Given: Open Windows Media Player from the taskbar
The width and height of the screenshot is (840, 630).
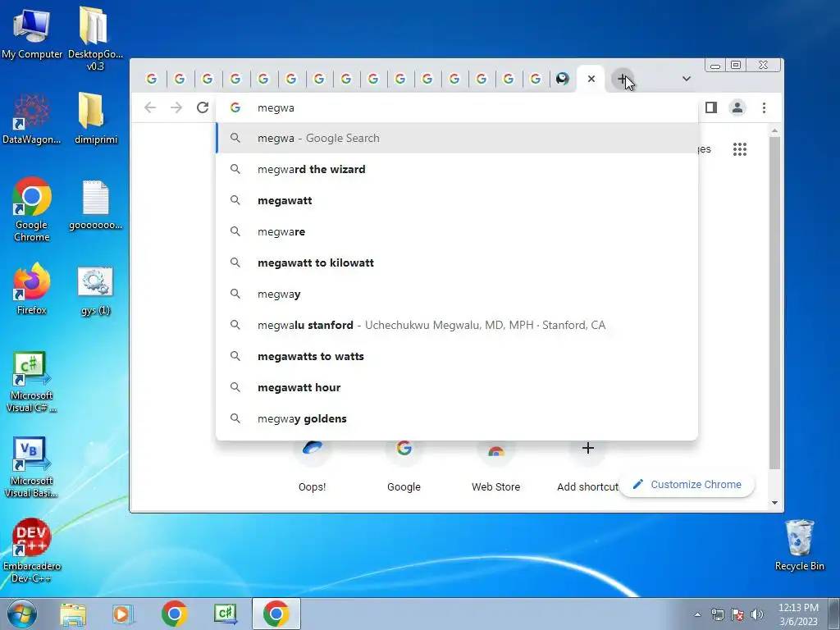Looking at the screenshot, I should point(122,614).
